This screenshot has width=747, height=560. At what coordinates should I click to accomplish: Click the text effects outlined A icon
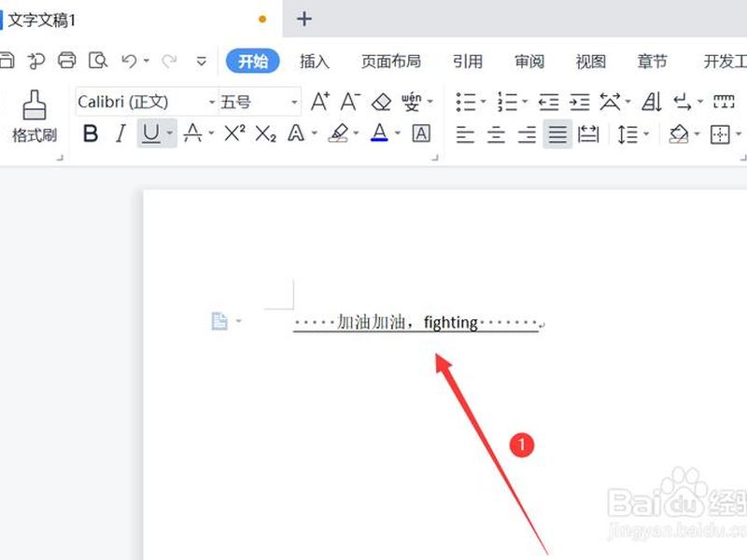(x=296, y=133)
